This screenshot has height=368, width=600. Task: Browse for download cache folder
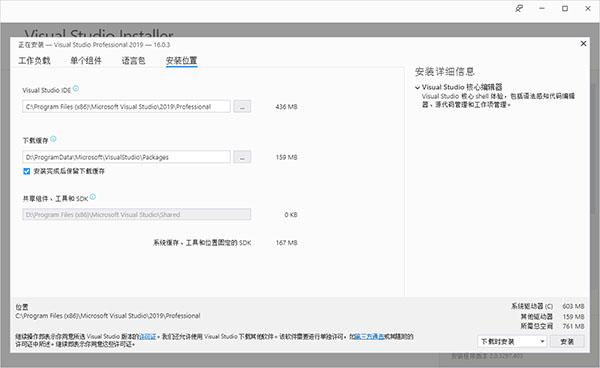pyautogui.click(x=242, y=157)
